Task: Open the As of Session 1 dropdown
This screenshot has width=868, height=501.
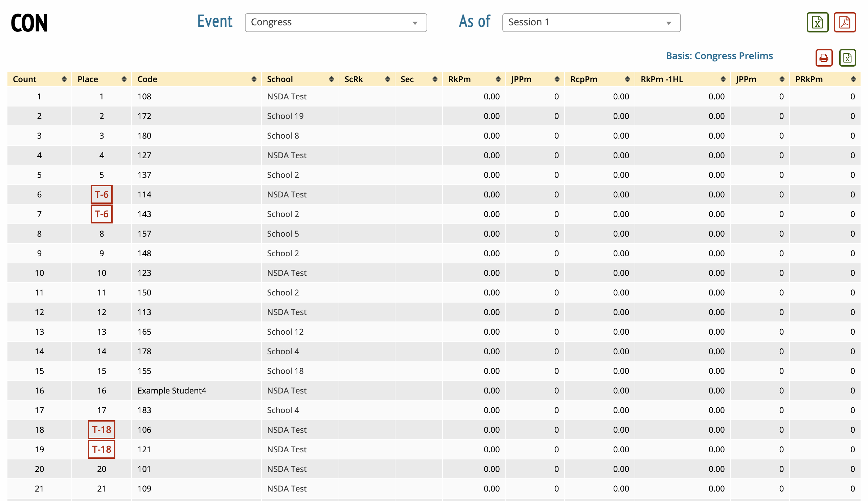Action: (x=591, y=23)
